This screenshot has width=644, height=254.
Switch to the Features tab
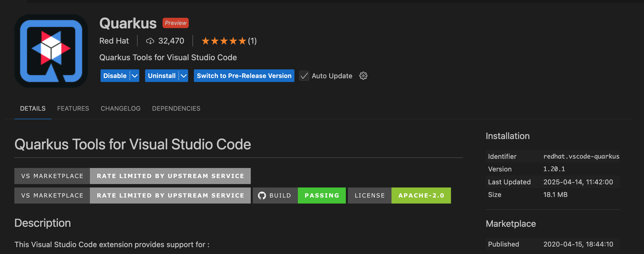click(73, 108)
